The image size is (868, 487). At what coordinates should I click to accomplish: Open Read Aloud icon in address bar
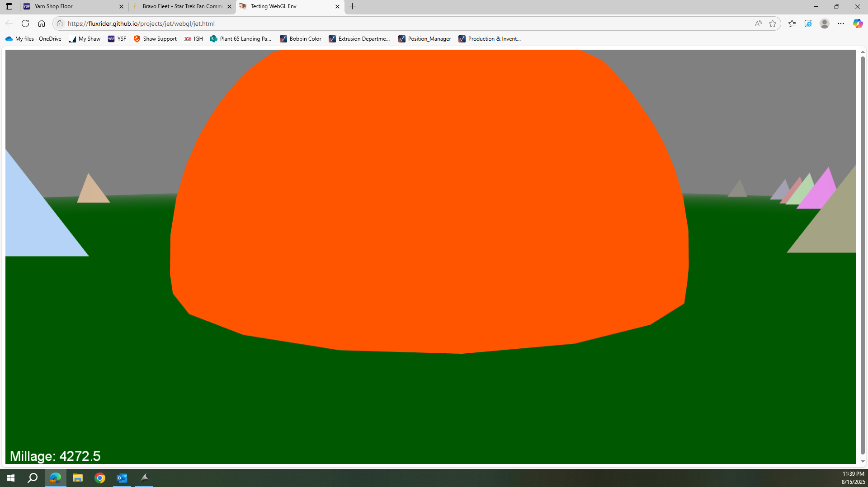pos(758,23)
